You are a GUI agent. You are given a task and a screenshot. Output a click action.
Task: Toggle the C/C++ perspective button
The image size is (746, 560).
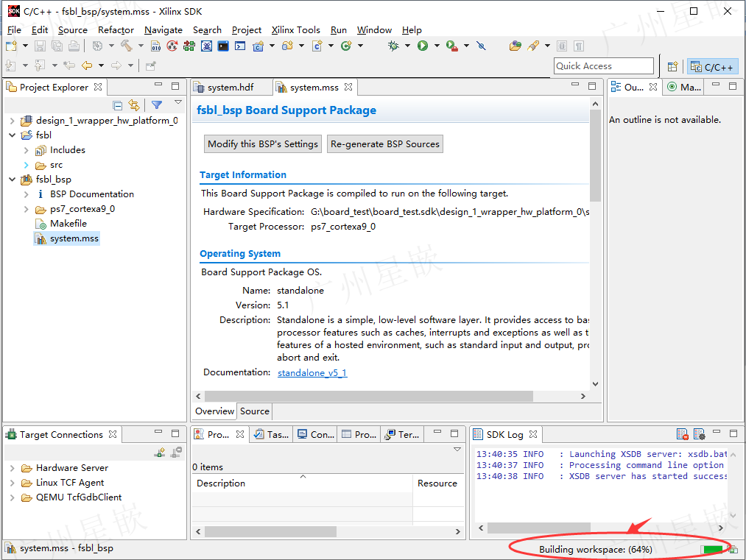click(711, 67)
